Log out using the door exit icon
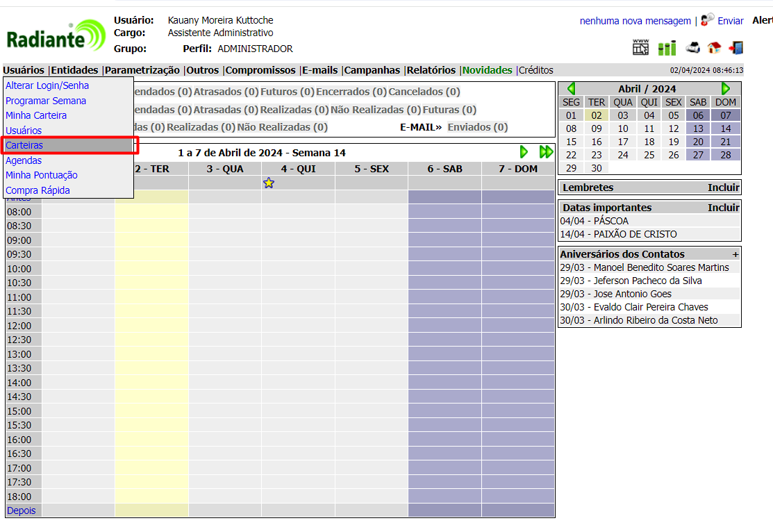Viewport: 773px width, 532px height. click(736, 48)
